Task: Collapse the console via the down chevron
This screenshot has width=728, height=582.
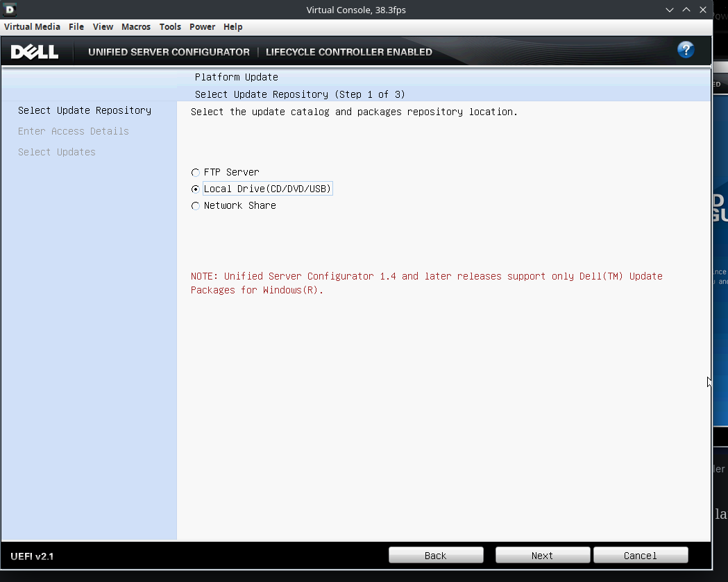Action: click(669, 9)
